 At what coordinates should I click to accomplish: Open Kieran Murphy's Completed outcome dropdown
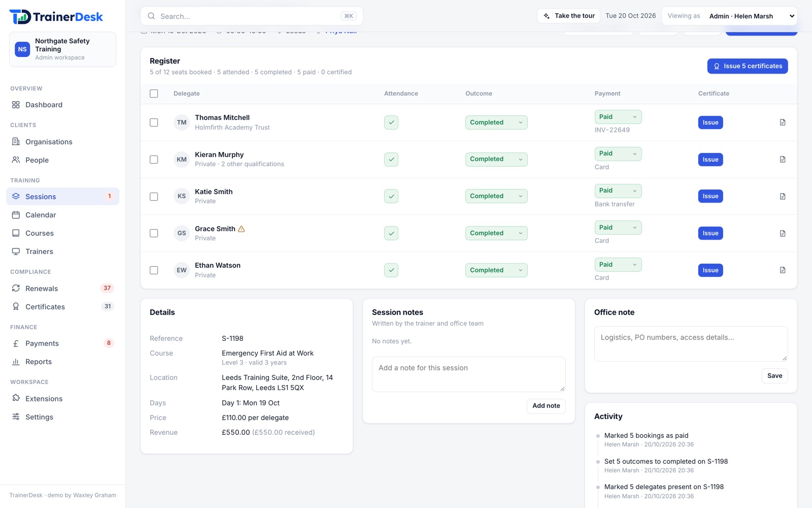[x=496, y=160]
